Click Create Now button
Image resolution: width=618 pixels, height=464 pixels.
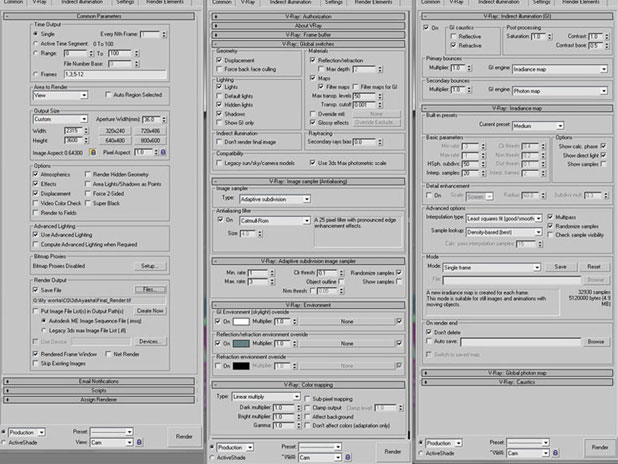(x=150, y=311)
